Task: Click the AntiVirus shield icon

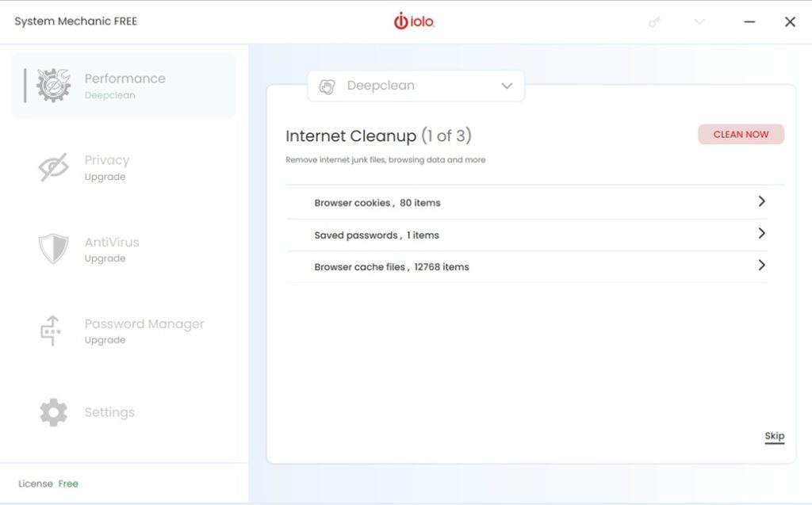Action: click(x=53, y=249)
